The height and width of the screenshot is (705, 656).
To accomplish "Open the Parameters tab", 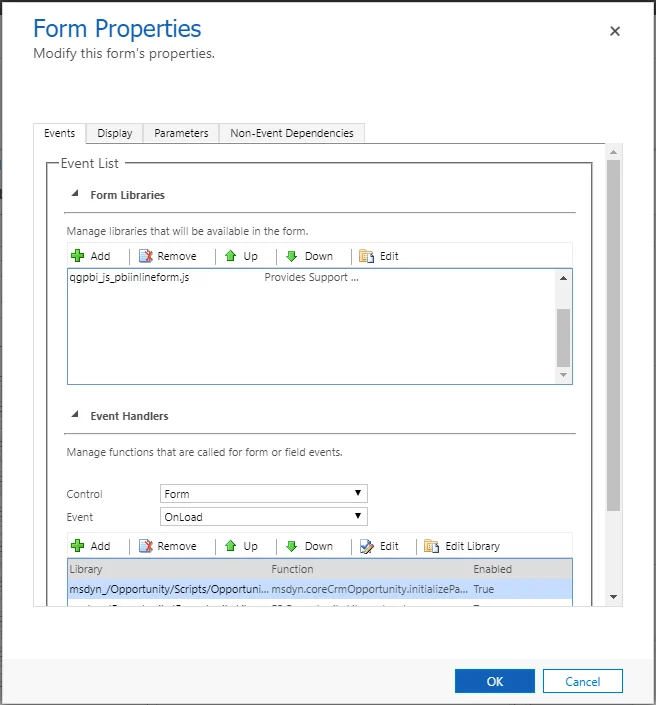I will pyautogui.click(x=181, y=133).
